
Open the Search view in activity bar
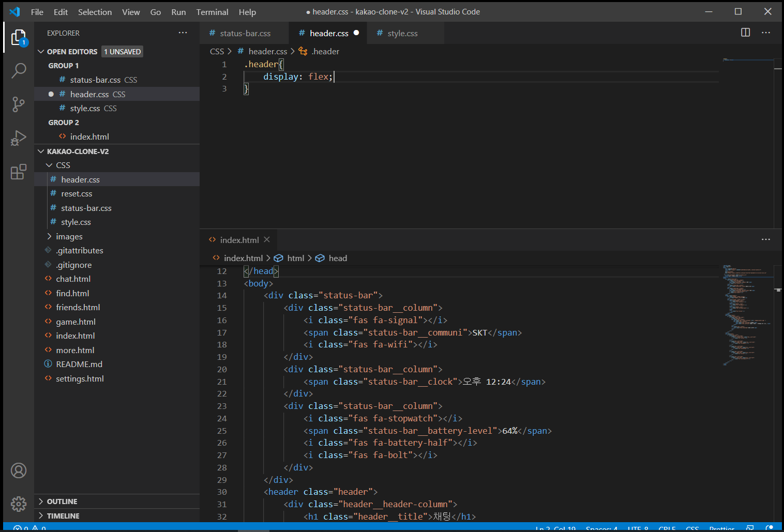pos(19,70)
